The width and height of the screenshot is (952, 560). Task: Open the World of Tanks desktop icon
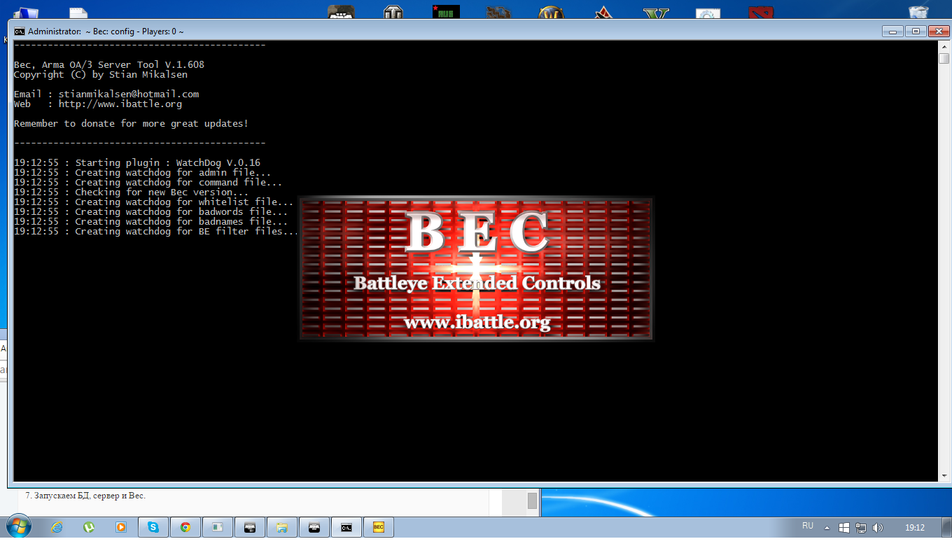pyautogui.click(x=393, y=13)
